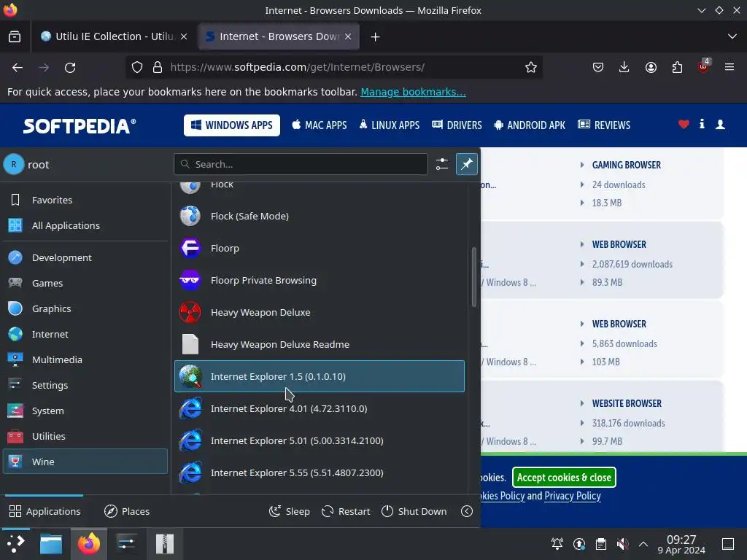Launch Flock (Safe Mode)

[x=320, y=216]
